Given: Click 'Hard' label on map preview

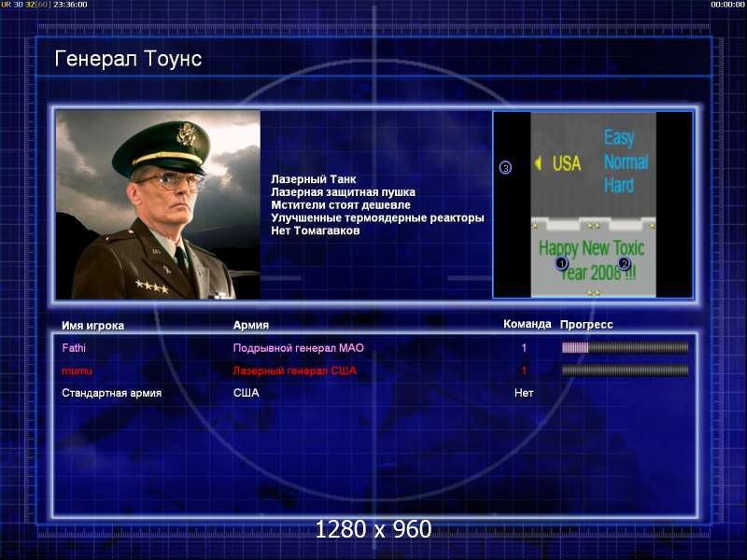Looking at the screenshot, I should click(x=619, y=185).
